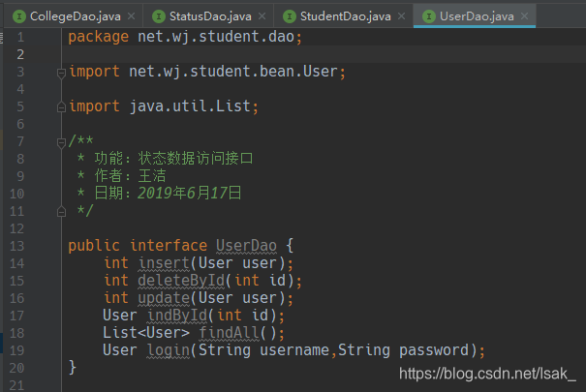Screen dimensions: 586x392
Task: Click the 'interface' keyword on line 13
Action: 169,246
